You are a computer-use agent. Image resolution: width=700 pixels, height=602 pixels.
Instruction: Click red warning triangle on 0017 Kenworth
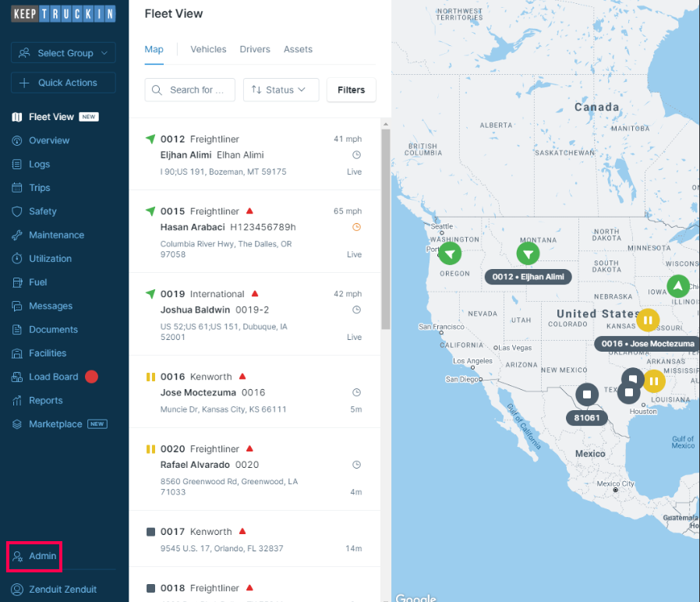coord(242,532)
